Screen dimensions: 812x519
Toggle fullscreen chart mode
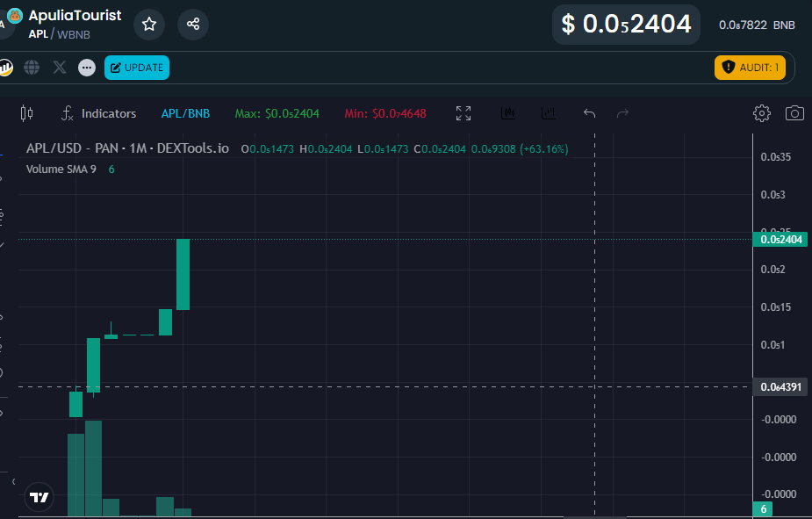coord(463,113)
